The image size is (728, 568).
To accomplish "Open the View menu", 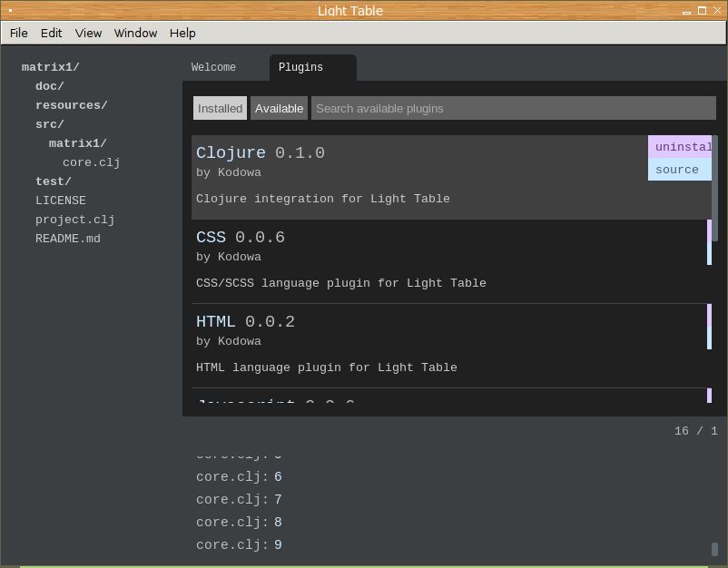I will tap(88, 33).
